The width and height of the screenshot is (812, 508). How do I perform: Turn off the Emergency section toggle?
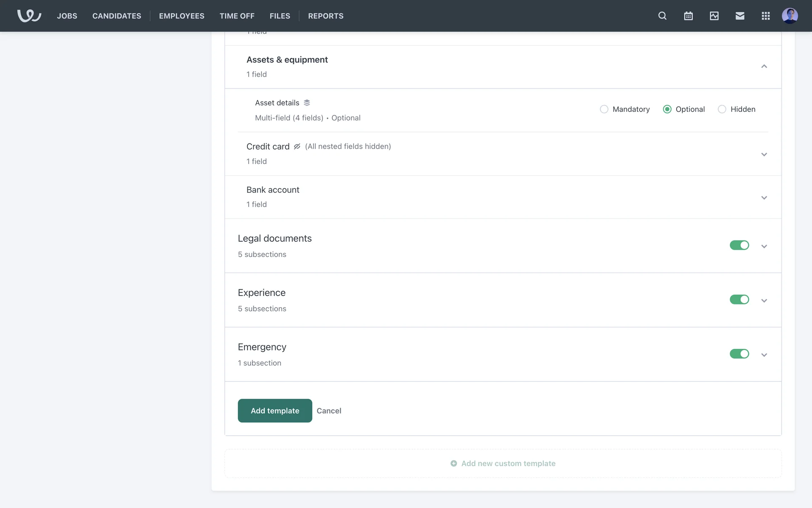point(739,354)
